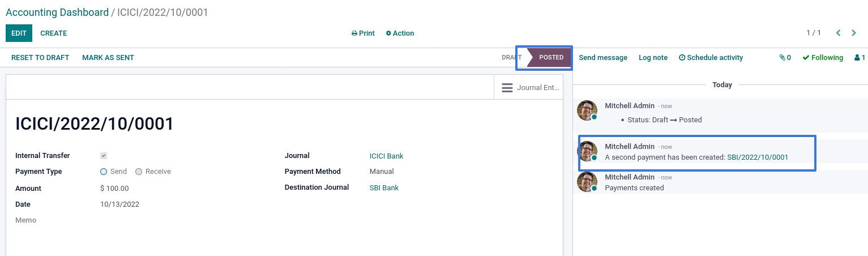The height and width of the screenshot is (256, 868).
Task: Select the Receive payment type radio
Action: tap(139, 172)
